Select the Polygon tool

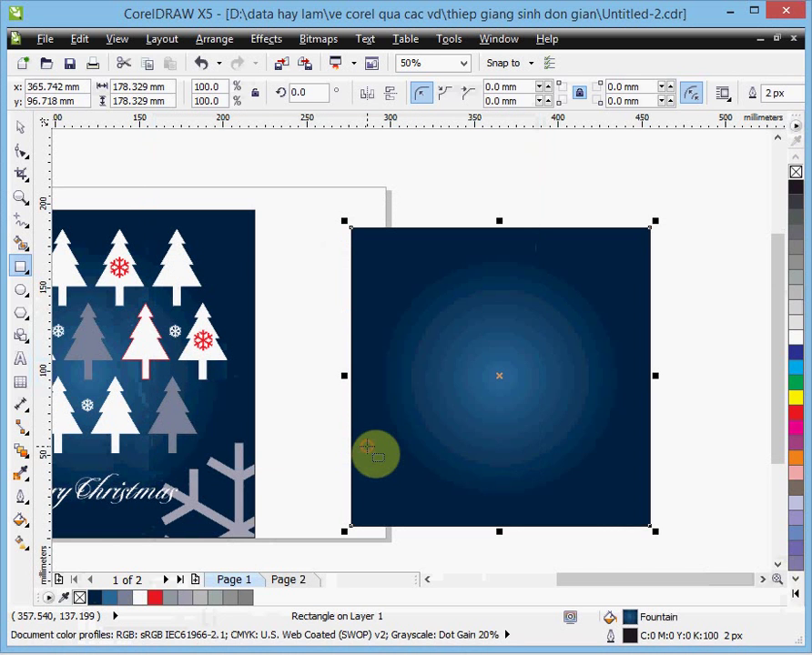pyautogui.click(x=20, y=313)
